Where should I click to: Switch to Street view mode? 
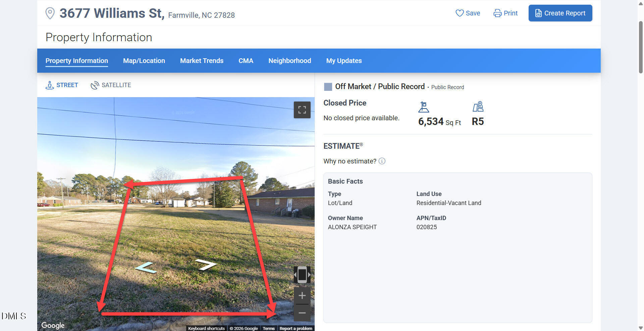click(x=62, y=85)
